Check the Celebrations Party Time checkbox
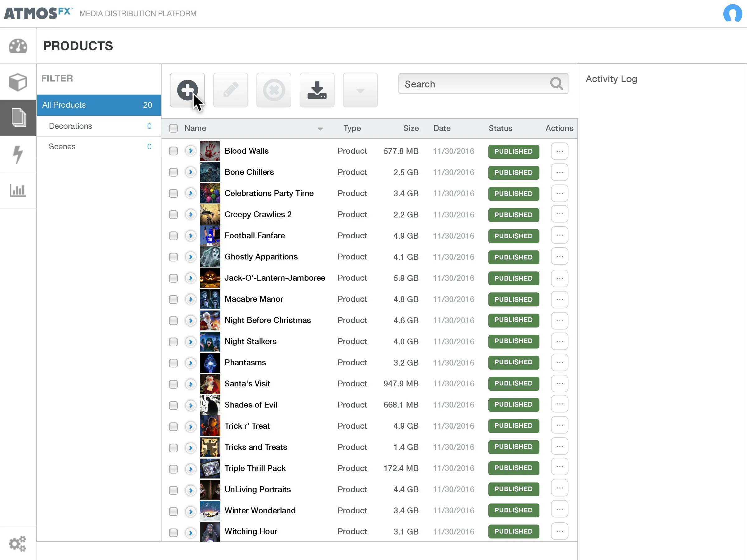The image size is (747, 560). (x=173, y=194)
